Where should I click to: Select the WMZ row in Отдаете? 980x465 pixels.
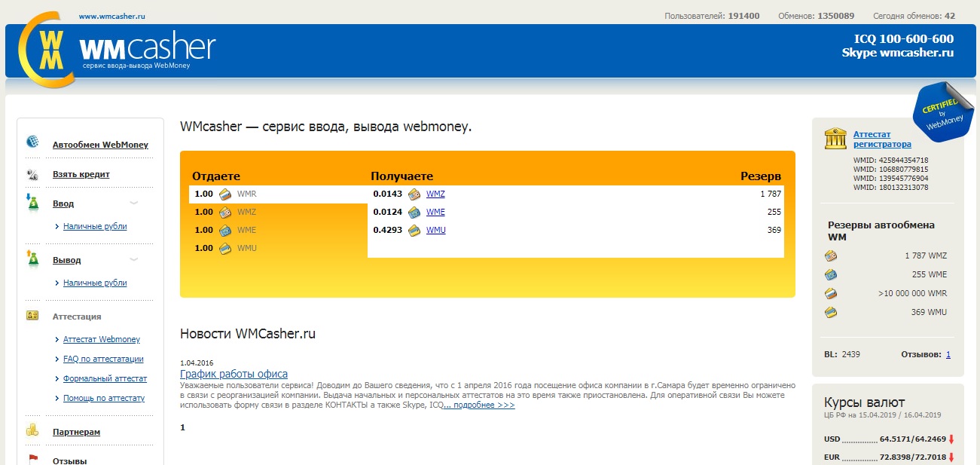278,212
